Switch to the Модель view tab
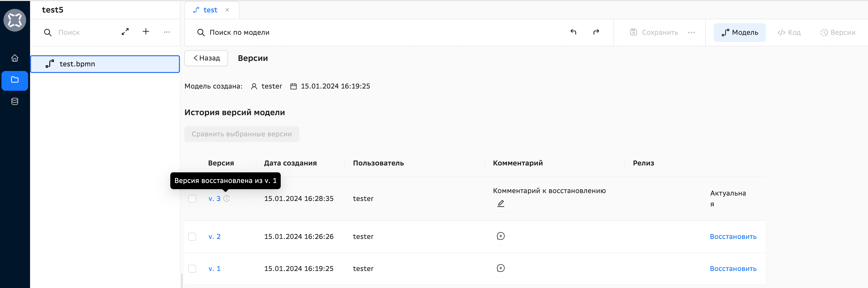 (x=740, y=32)
